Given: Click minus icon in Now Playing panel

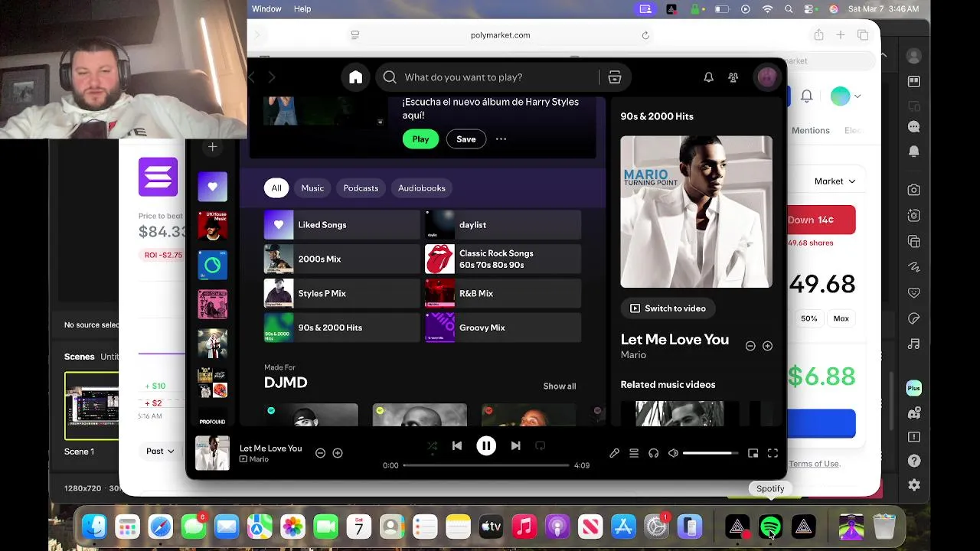Looking at the screenshot, I should 750,346.
